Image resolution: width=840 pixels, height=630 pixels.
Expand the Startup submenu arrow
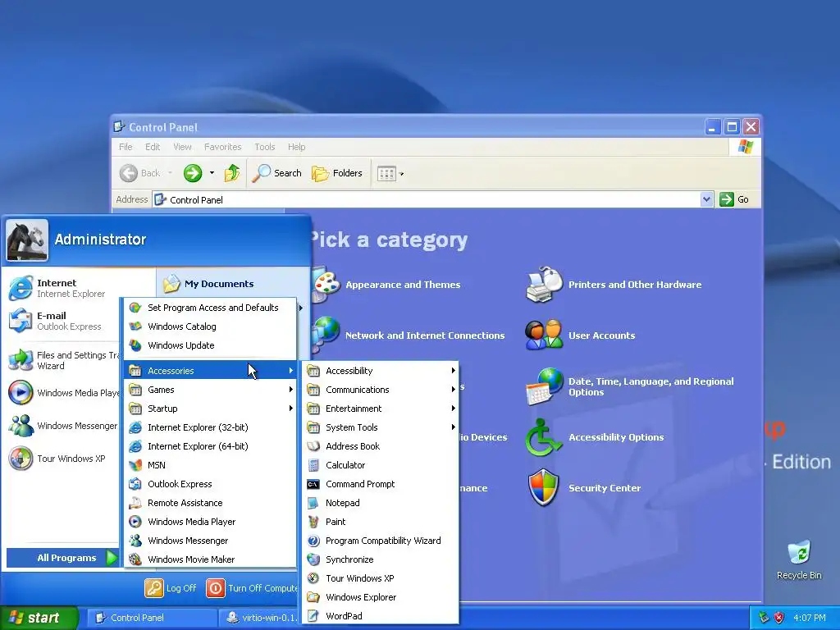point(291,409)
